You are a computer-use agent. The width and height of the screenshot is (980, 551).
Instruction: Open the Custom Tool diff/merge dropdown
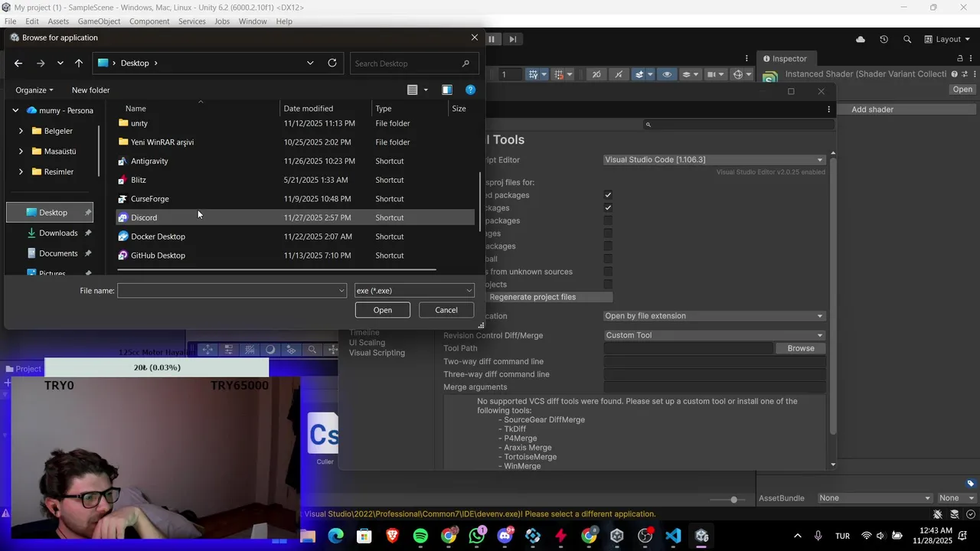(714, 335)
